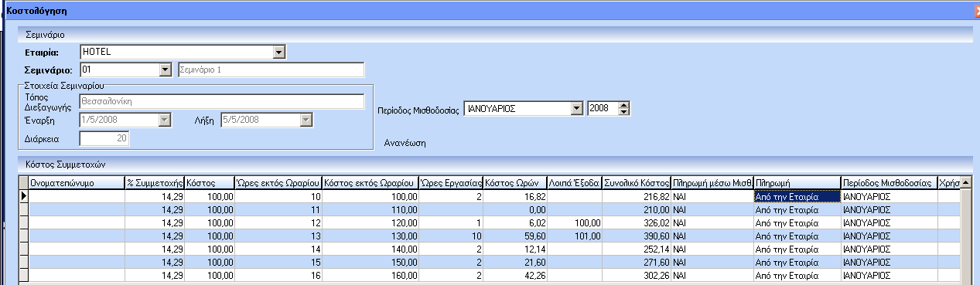The image size is (980, 285).
Task: Click the Ανανέωση refresh link
Action: point(405,143)
